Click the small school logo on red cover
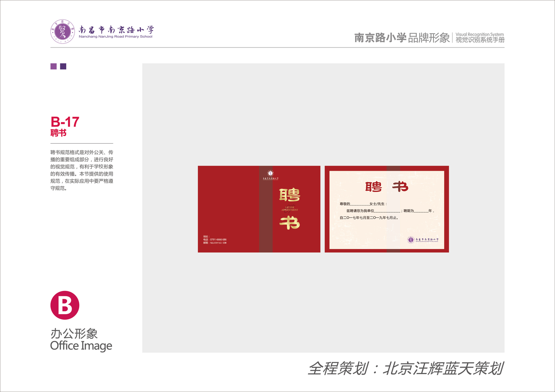The width and height of the screenshot is (555, 392). tap(270, 175)
